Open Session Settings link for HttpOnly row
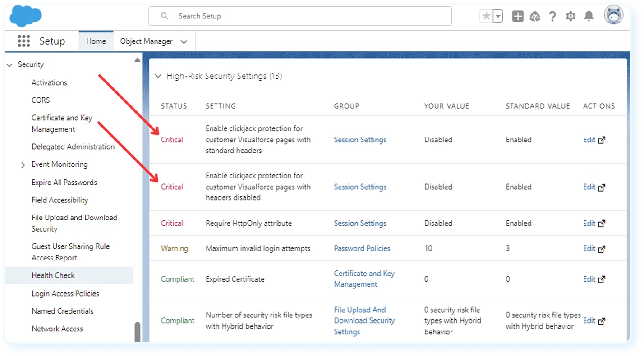 (360, 223)
